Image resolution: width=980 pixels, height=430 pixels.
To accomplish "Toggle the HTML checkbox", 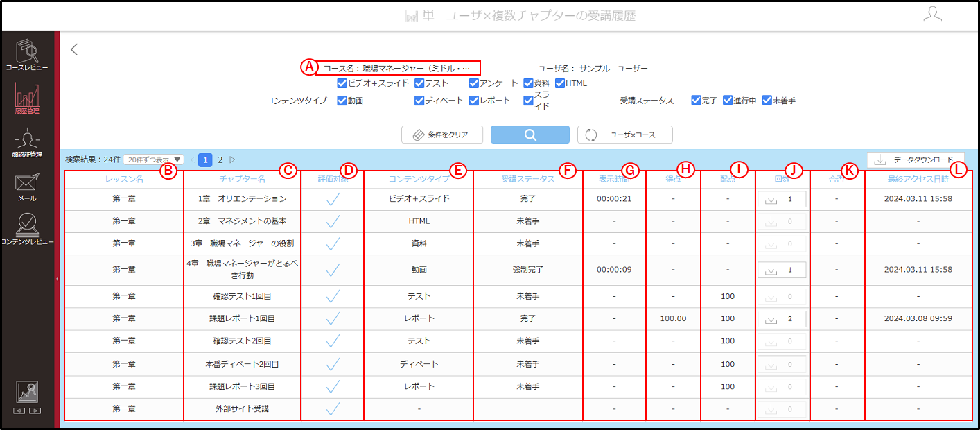I will coord(560,83).
